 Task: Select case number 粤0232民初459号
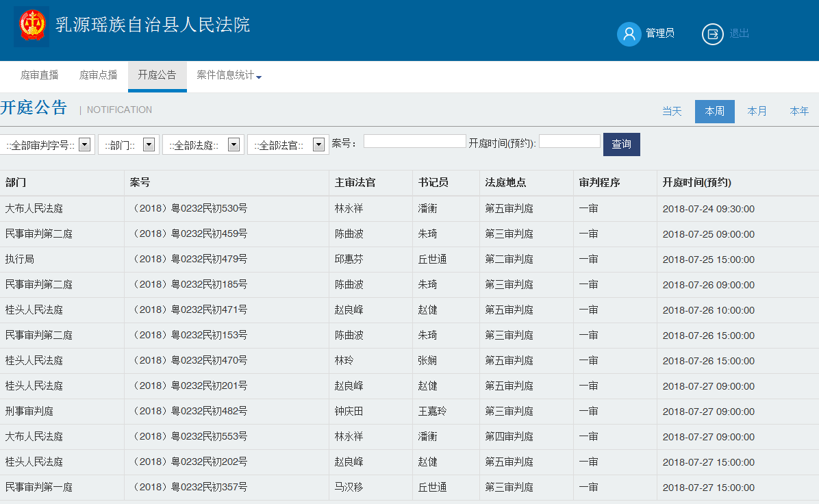coord(189,234)
